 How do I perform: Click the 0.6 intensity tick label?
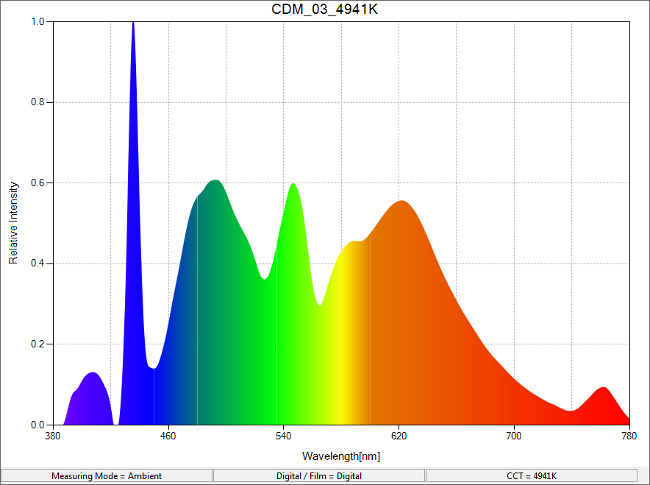point(38,183)
